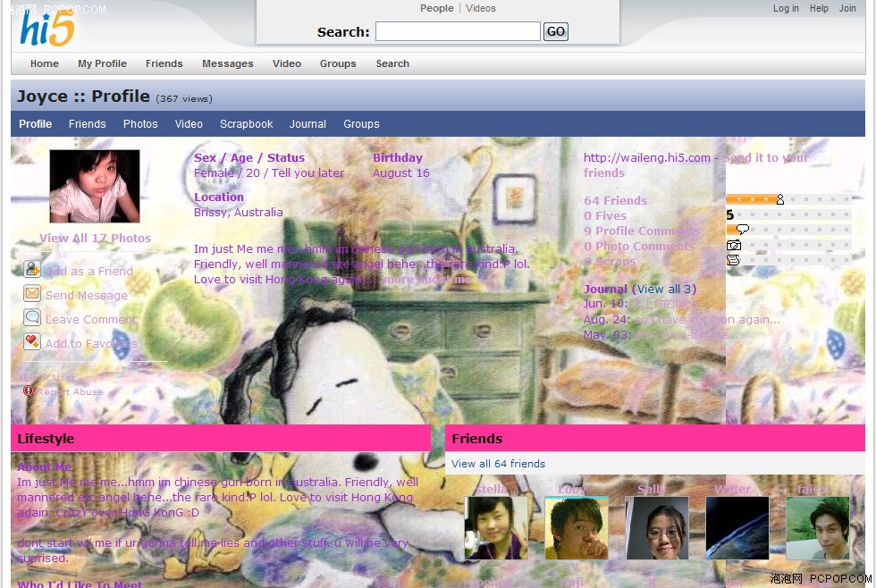This screenshot has height=588, width=876.
Task: Select the Photos profile tab
Action: coord(140,124)
